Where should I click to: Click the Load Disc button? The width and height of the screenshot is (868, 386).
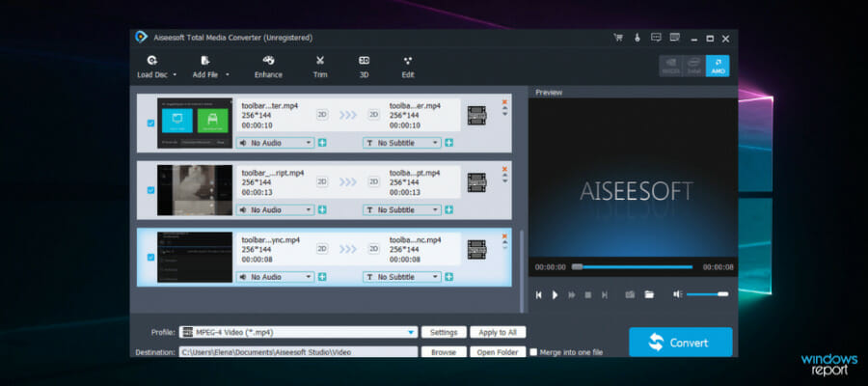pos(151,67)
